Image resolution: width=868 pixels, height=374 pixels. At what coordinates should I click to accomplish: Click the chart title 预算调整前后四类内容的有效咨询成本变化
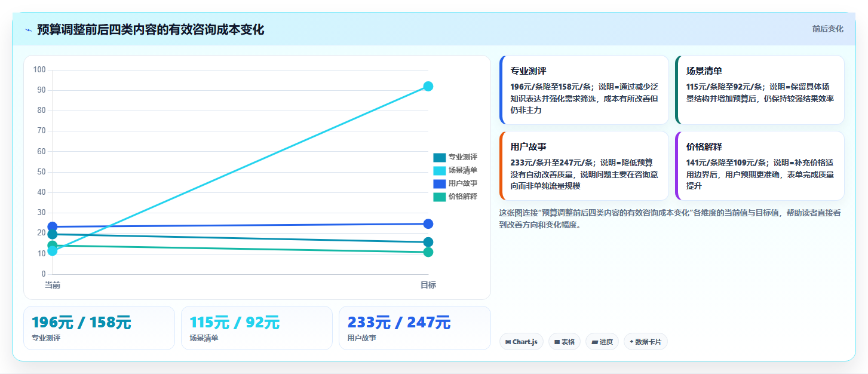[151, 29]
